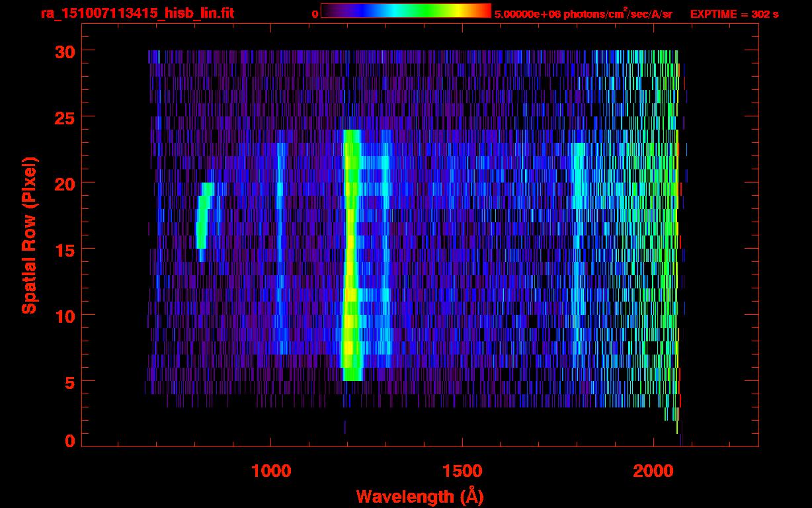Image resolution: width=812 pixels, height=508 pixels.
Task: Click the rainbow intensity color bar
Action: (x=406, y=11)
